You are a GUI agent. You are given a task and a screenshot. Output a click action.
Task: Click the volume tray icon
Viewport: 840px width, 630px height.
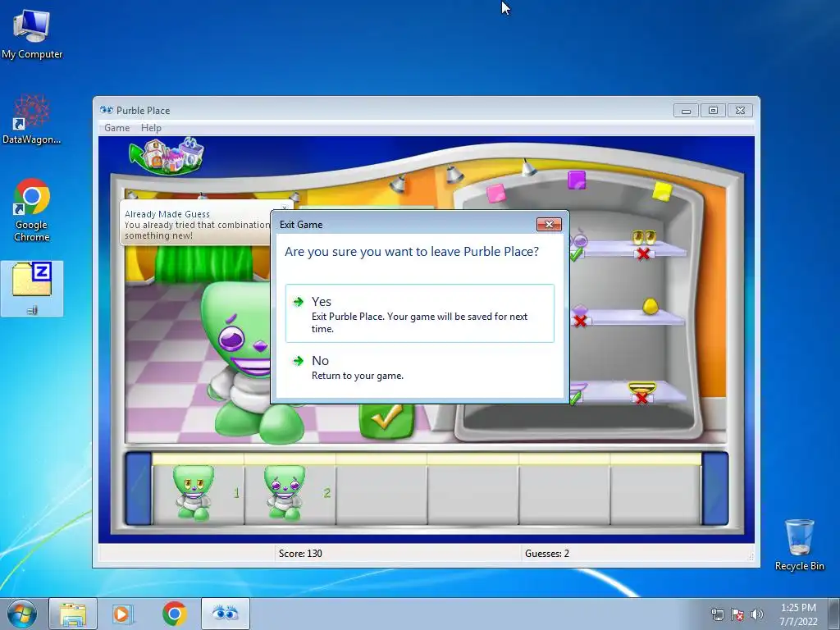coord(756,614)
